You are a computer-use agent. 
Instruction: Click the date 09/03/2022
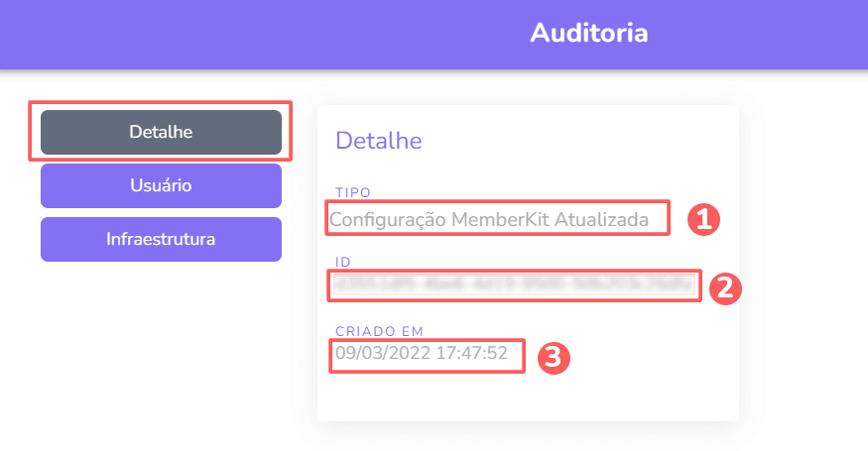click(383, 353)
